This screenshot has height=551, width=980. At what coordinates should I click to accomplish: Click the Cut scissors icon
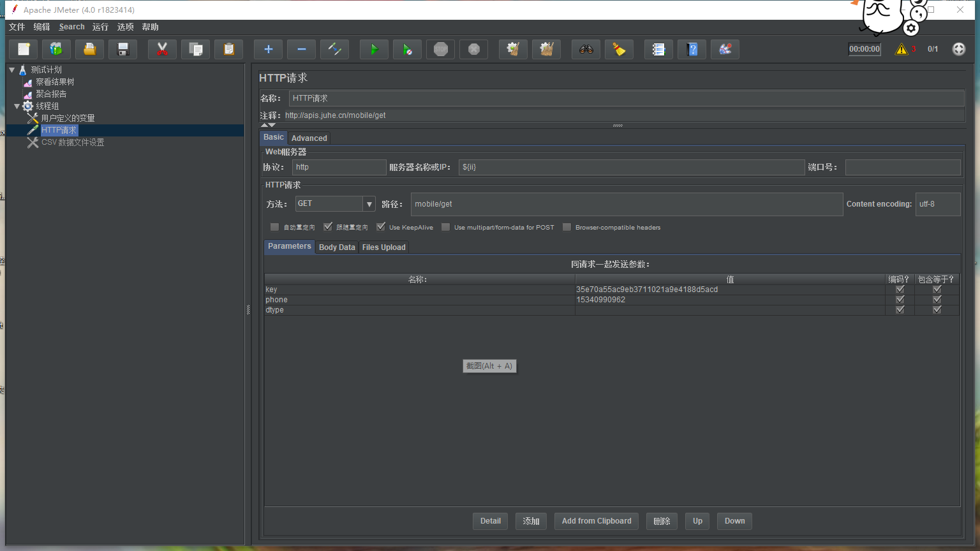tap(162, 49)
